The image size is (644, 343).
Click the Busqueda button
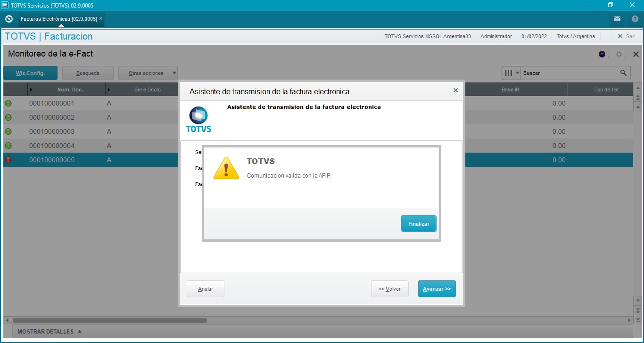pyautogui.click(x=88, y=73)
